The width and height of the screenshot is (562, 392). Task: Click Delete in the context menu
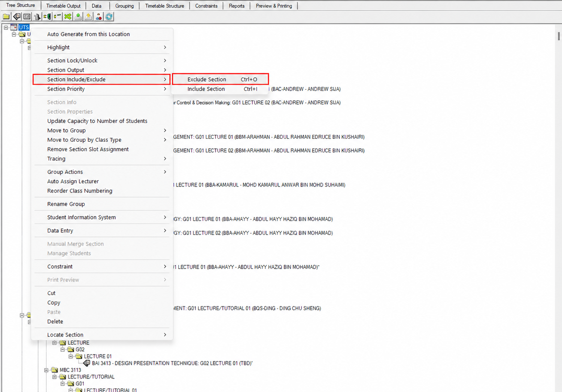coord(102,322)
